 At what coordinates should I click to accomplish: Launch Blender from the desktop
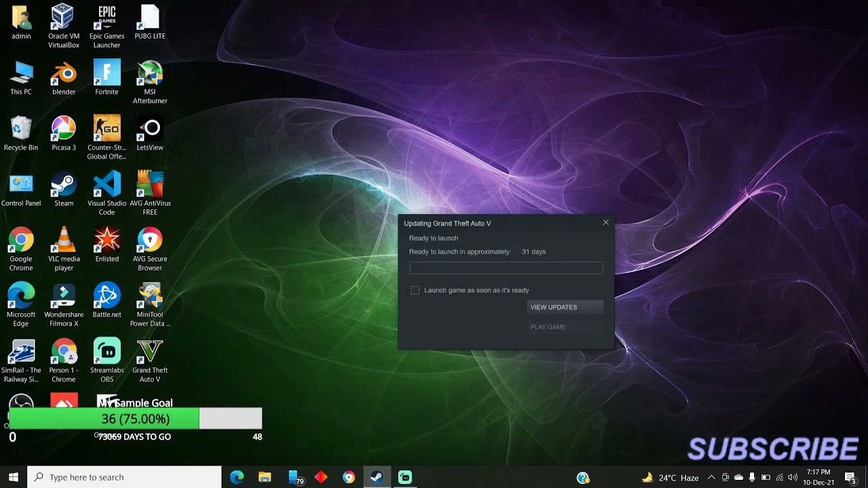tap(64, 78)
